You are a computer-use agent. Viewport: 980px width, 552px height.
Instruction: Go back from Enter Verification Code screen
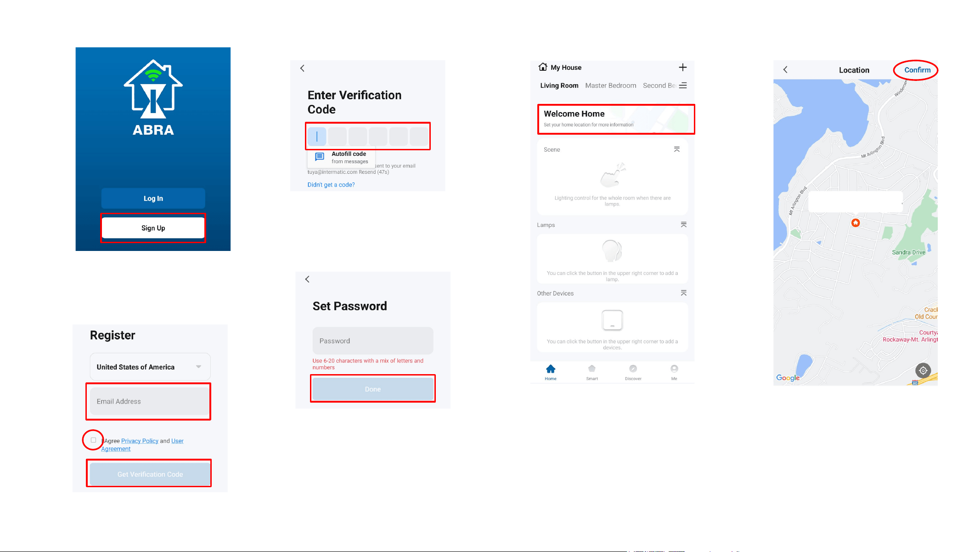pos(302,68)
